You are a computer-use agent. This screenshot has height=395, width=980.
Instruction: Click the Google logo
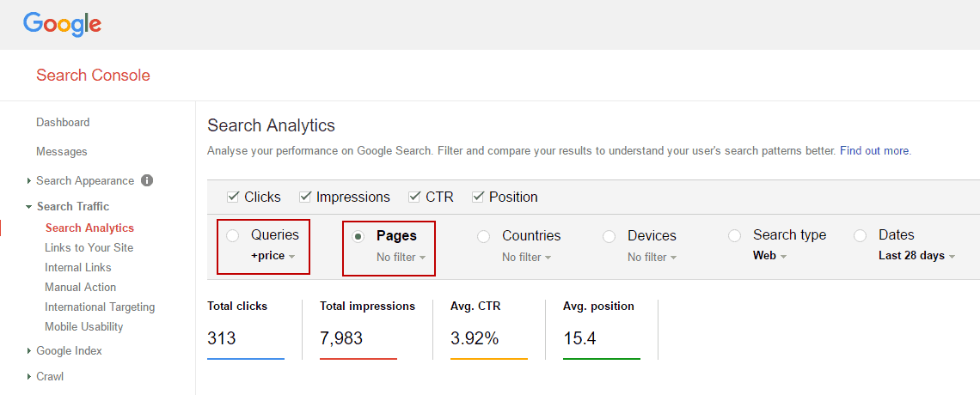pos(62,24)
